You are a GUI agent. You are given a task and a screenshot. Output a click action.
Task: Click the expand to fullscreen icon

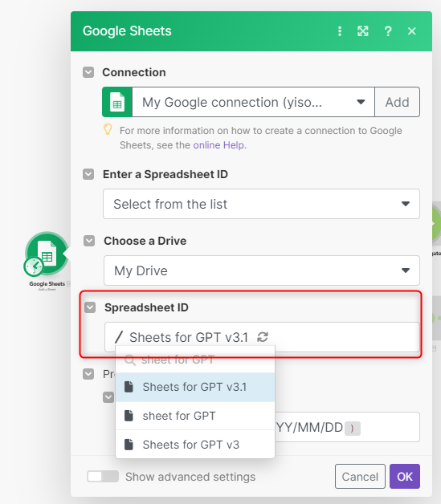[x=363, y=31]
